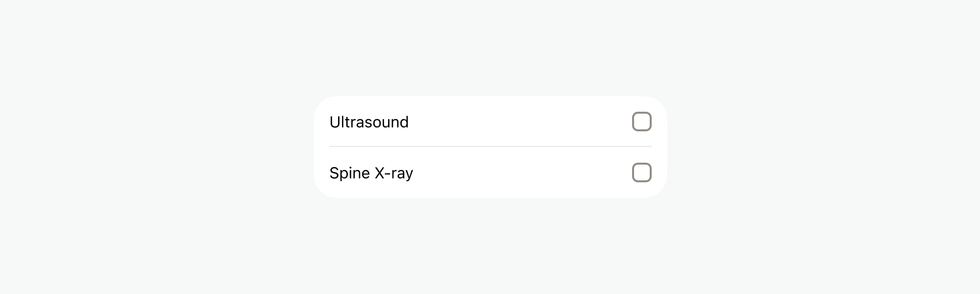Click the Ultrasound label text
Image resolution: width=980 pixels, height=294 pixels.
click(369, 122)
